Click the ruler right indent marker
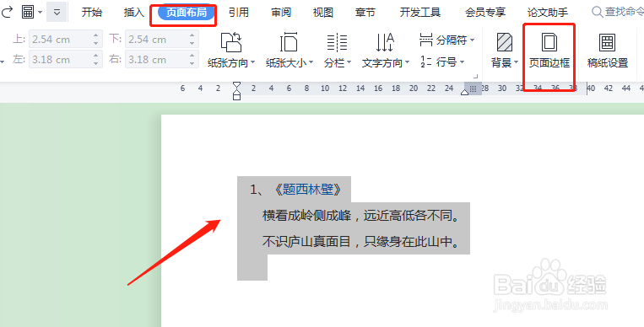644x327 pixels. click(464, 93)
